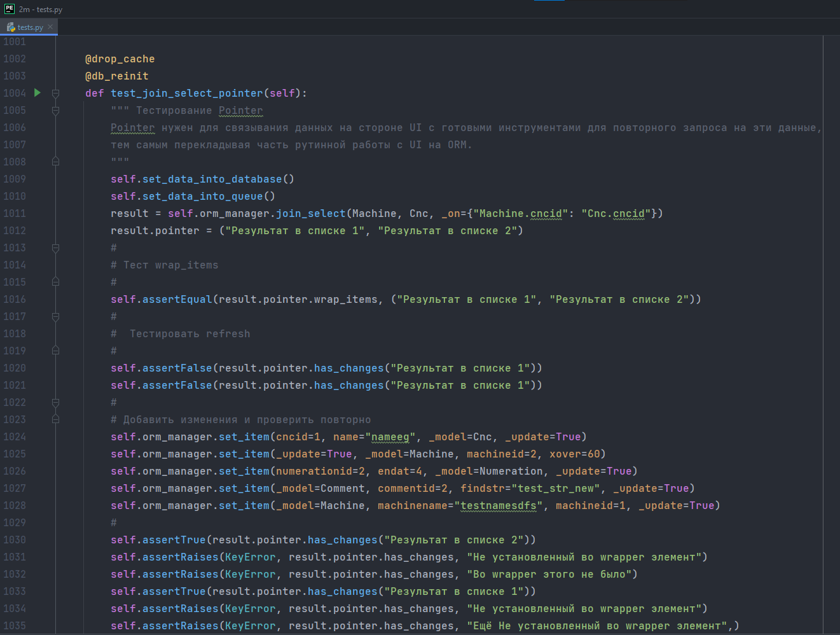Close the tests.py editor tab
Viewport: 840px width, 635px height.
tap(50, 27)
